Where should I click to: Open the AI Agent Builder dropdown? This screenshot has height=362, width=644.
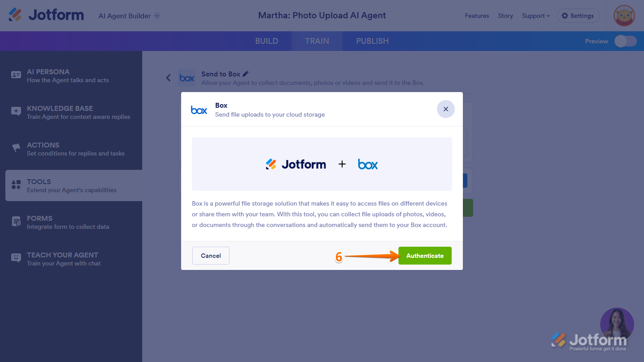[129, 16]
